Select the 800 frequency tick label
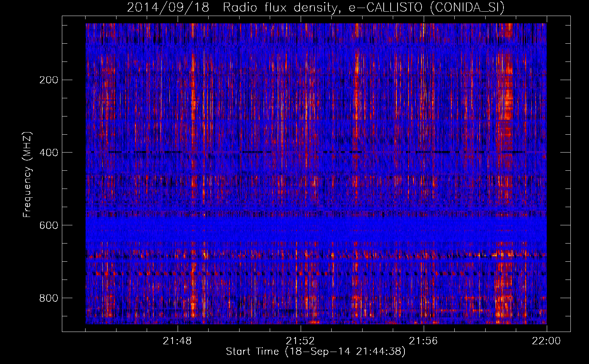The image size is (589, 364). 49,298
